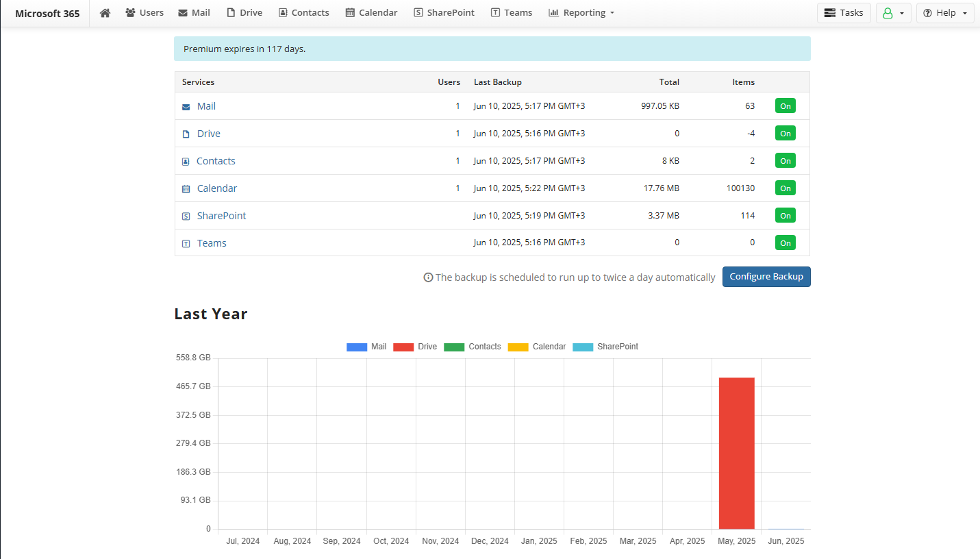Open the Reporting dropdown menu
The image size is (980, 559).
[581, 12]
